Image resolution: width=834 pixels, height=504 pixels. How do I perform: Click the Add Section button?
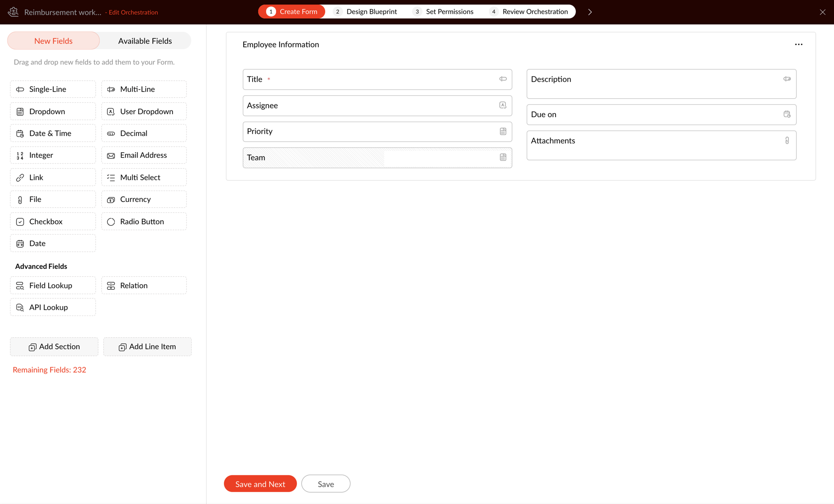54,347
